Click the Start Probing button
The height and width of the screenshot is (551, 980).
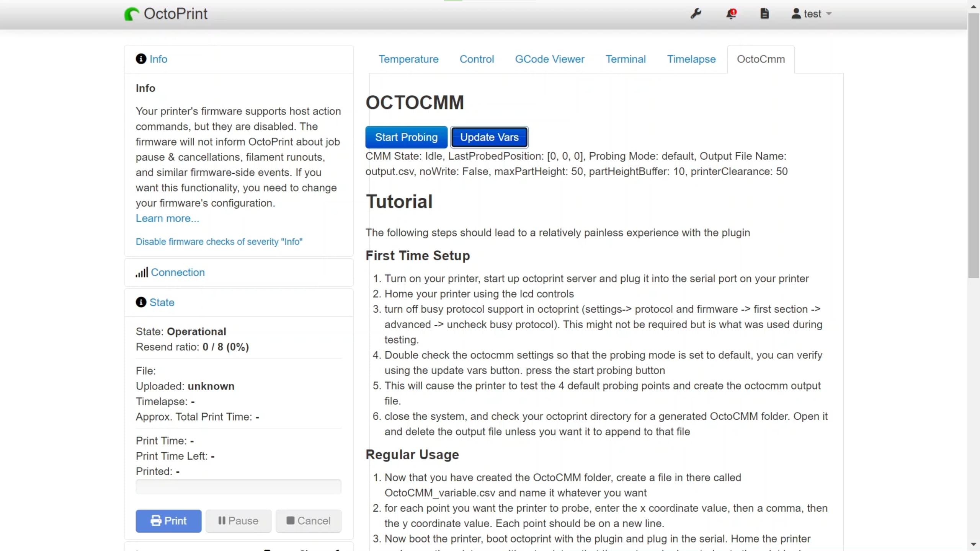(x=406, y=137)
